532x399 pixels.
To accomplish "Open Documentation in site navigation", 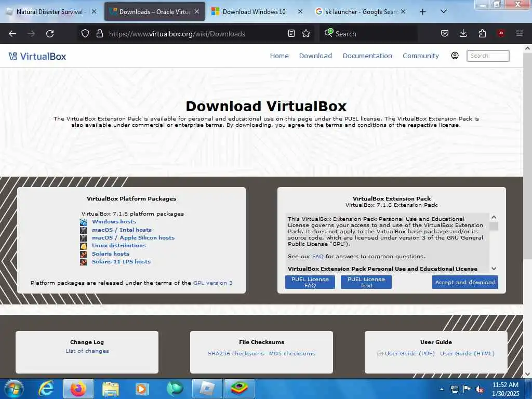I will (367, 56).
